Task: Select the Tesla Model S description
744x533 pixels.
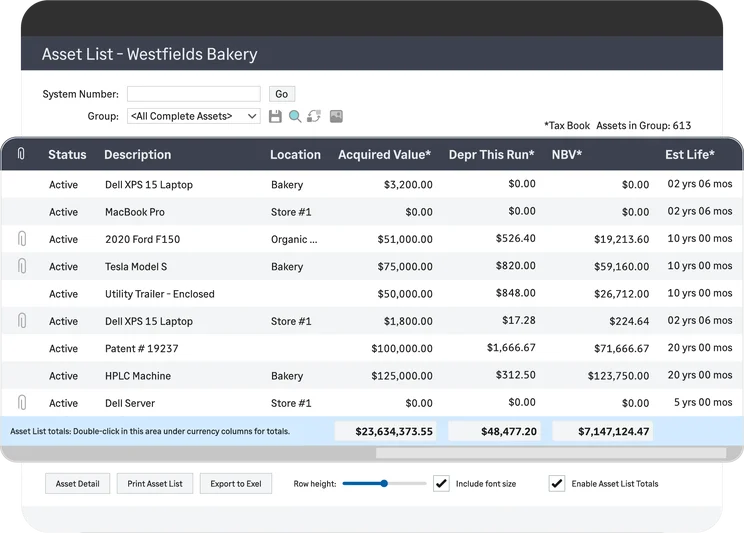Action: click(x=136, y=267)
